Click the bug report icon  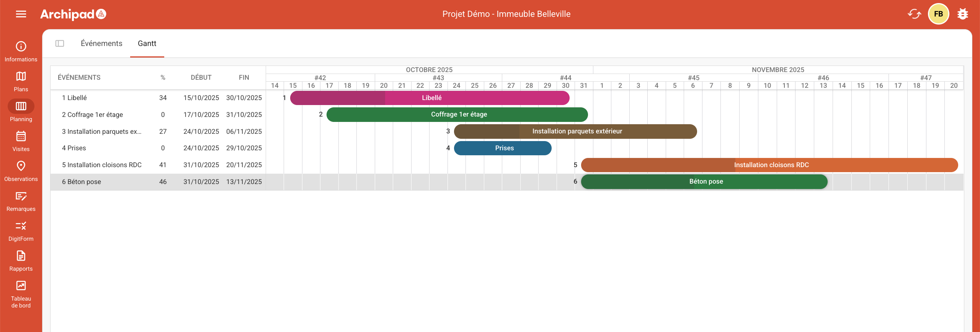962,14
